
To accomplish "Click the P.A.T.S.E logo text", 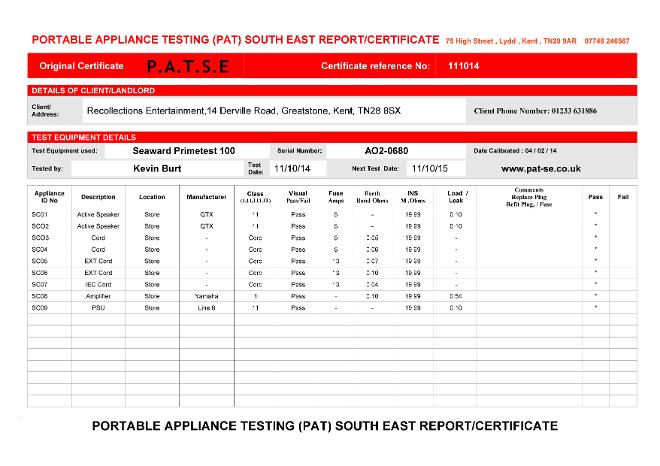I will 187,66.
